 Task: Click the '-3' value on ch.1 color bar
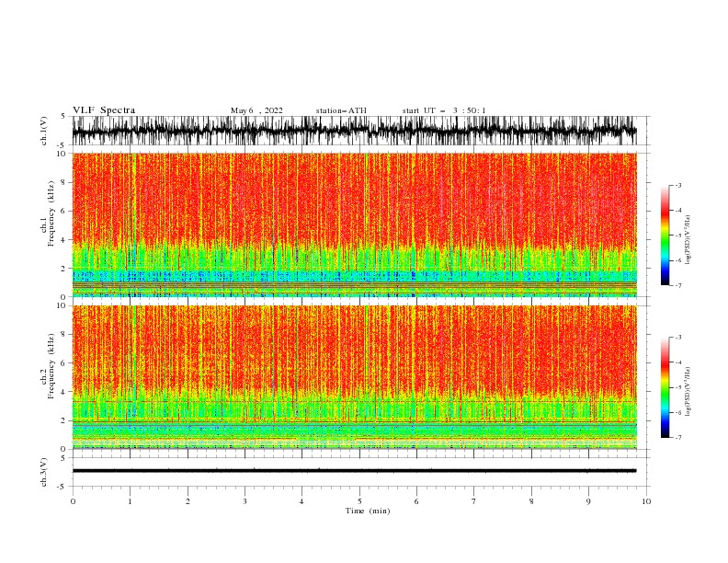677,185
